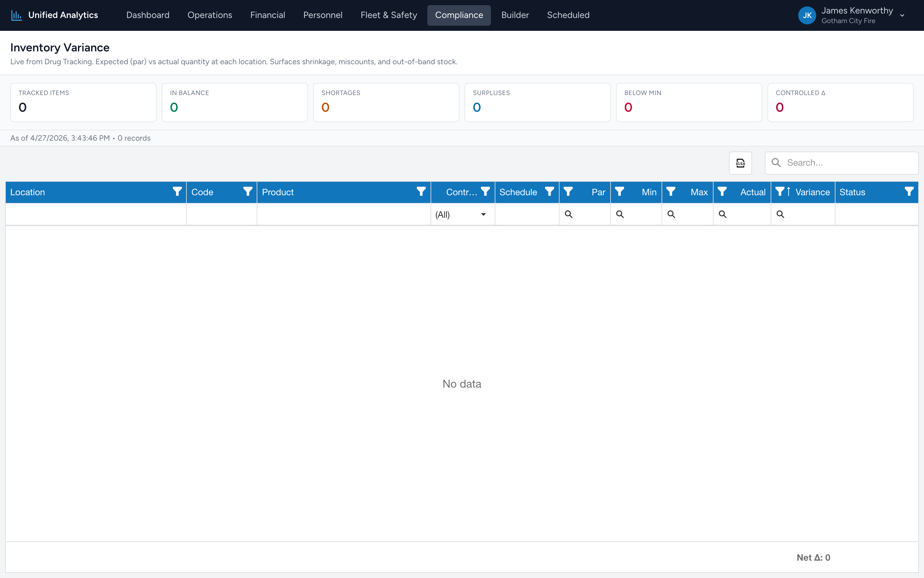Image resolution: width=924 pixels, height=578 pixels.
Task: Click the magnifier icon in the Search box
Action: click(776, 163)
